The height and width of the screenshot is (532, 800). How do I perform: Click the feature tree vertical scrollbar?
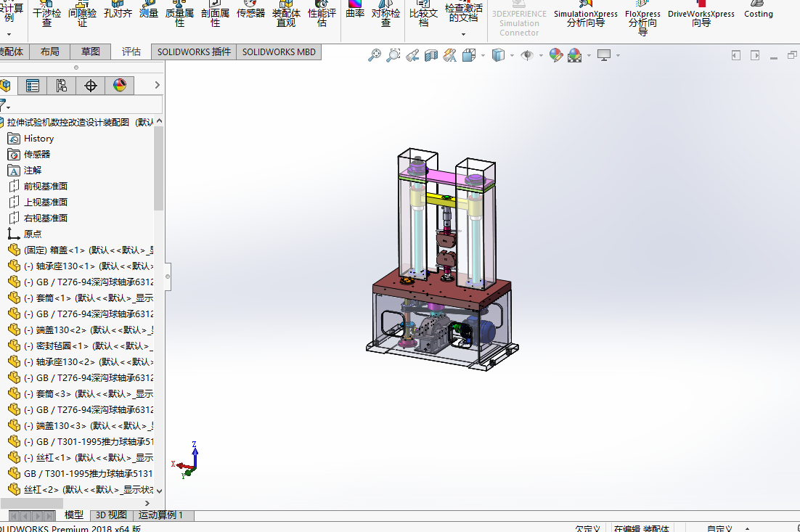tap(159, 168)
